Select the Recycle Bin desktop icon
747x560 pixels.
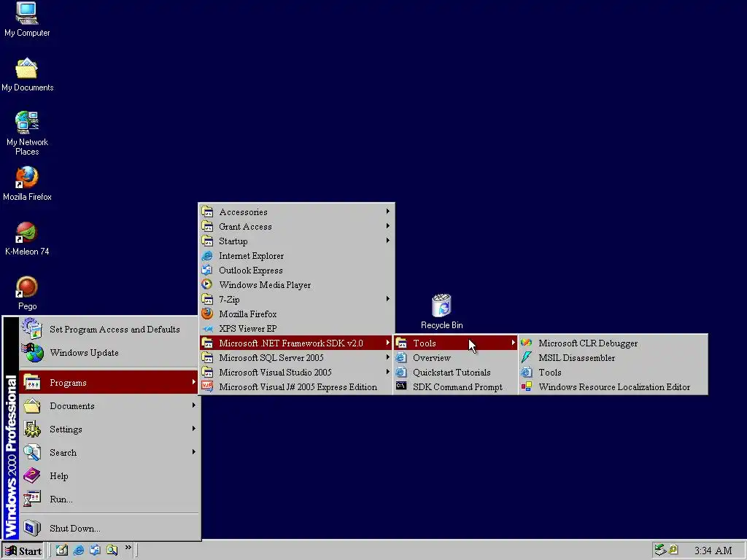coord(441,312)
